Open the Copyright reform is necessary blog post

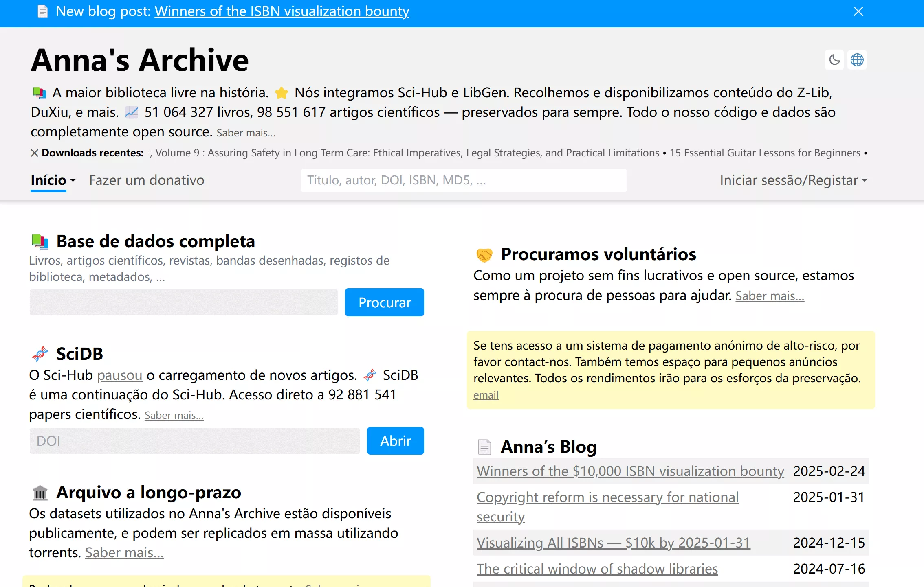click(607, 497)
